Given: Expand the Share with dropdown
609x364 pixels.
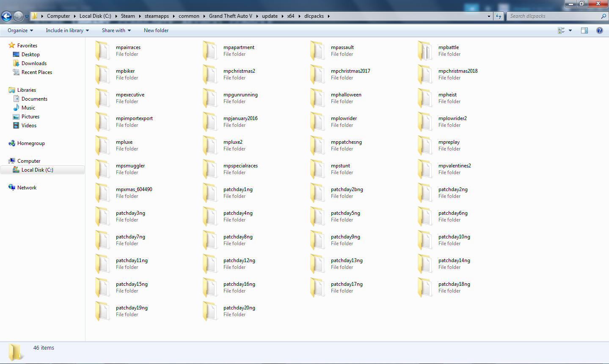Looking at the screenshot, I should [x=116, y=30].
